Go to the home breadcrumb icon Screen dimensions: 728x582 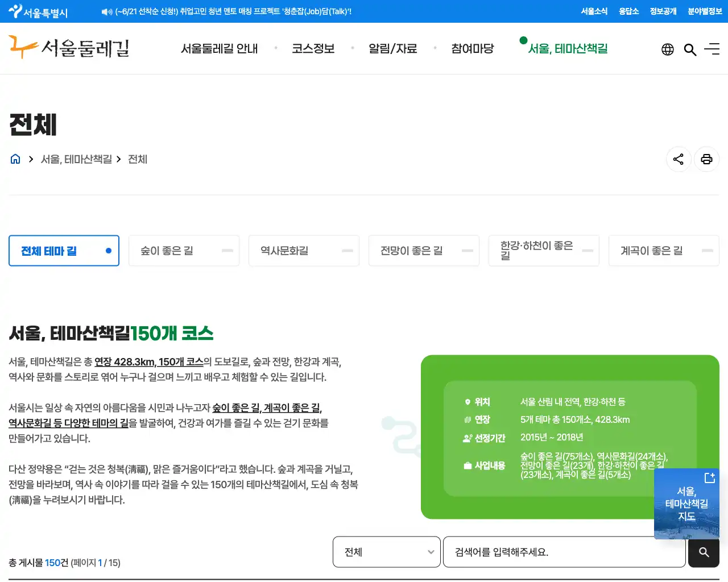tap(15, 159)
